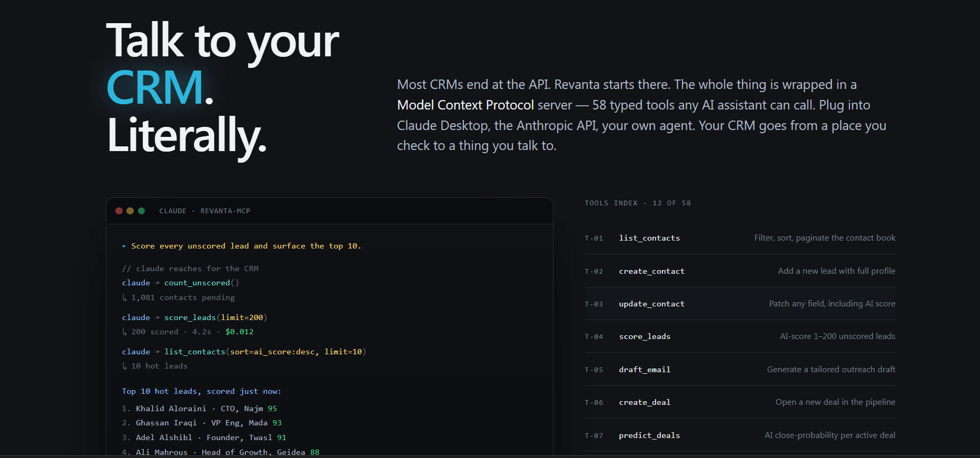
Task: Click the T-04 tool ID
Action: coord(594,337)
